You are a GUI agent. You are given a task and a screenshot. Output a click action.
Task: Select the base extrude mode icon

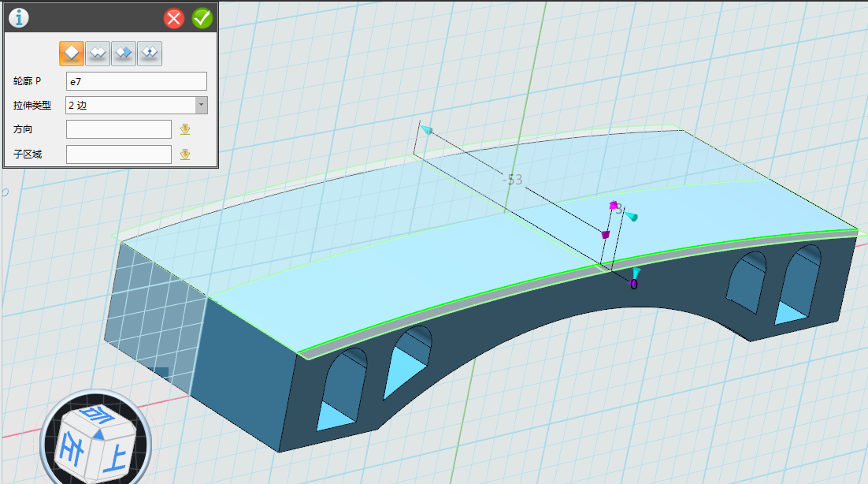tap(72, 53)
